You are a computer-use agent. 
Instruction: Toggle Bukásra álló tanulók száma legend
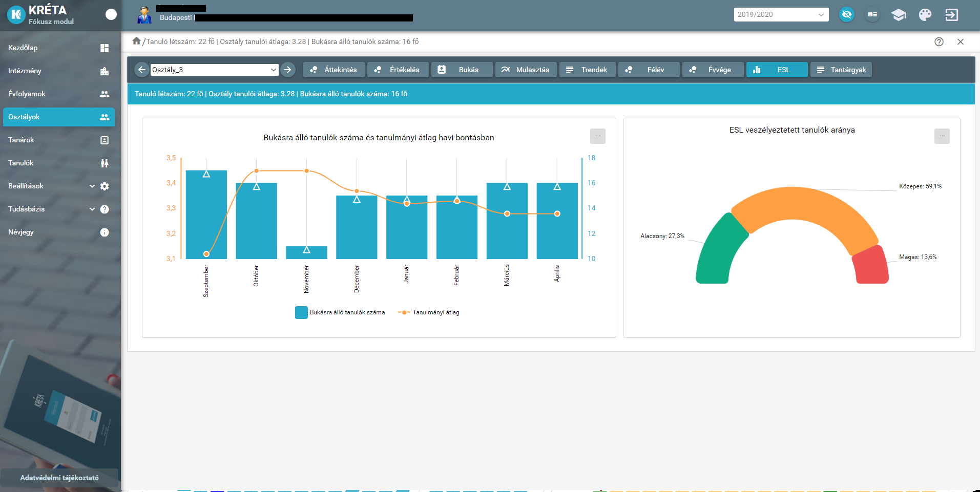click(x=340, y=312)
